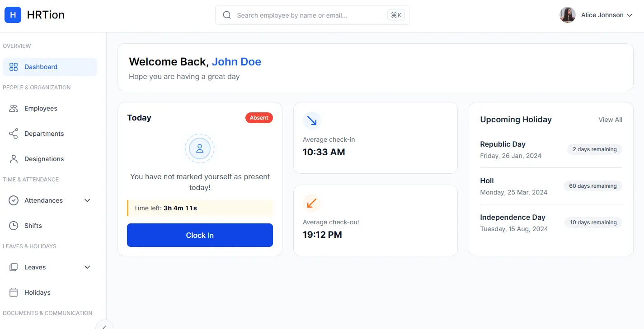Click the 10:33 AM check-in value
This screenshot has height=329, width=644.
(x=324, y=152)
